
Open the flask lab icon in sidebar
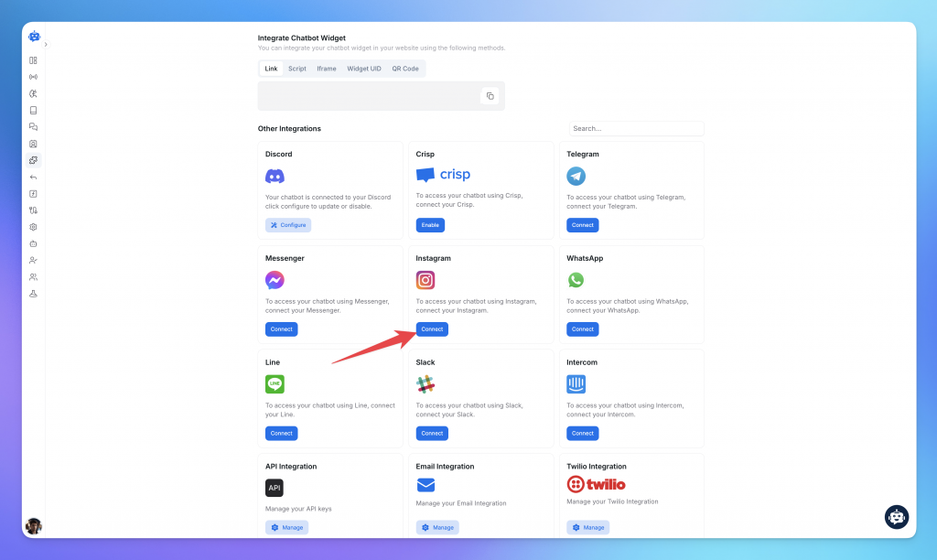34,294
